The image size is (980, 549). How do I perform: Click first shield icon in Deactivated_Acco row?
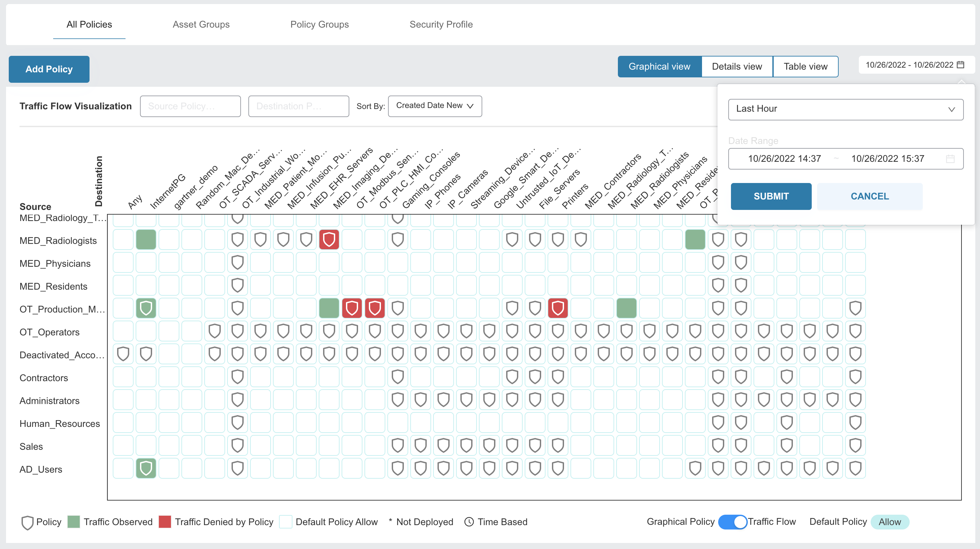123,354
